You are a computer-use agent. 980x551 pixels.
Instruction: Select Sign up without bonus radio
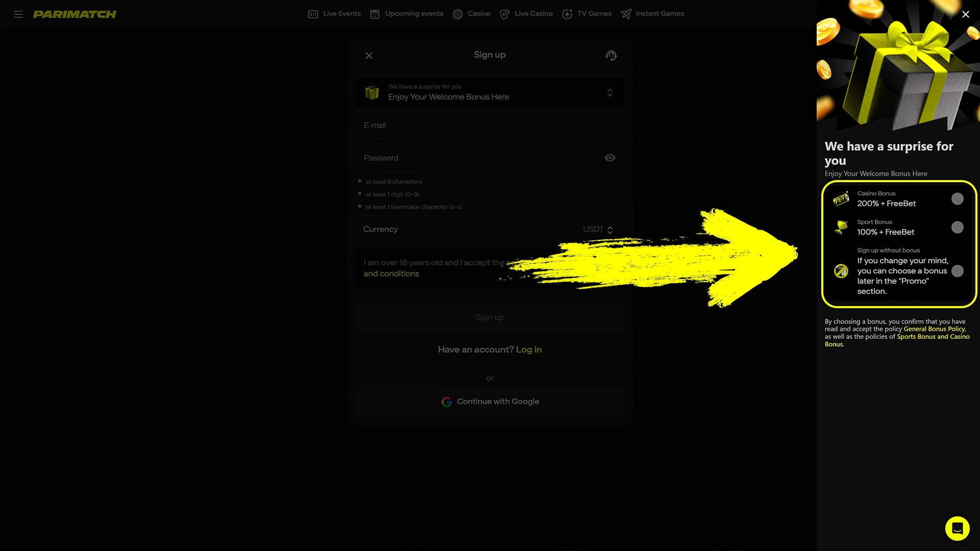tap(958, 271)
